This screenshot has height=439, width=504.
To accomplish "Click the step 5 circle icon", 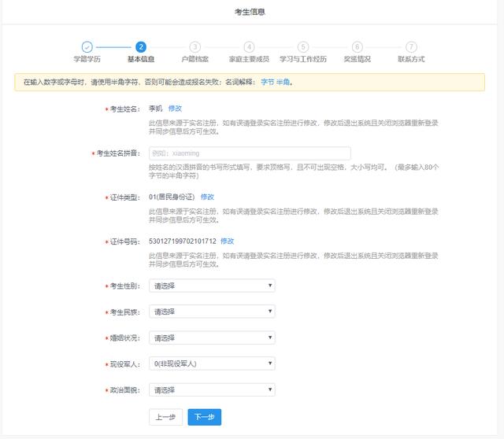I will [x=303, y=47].
